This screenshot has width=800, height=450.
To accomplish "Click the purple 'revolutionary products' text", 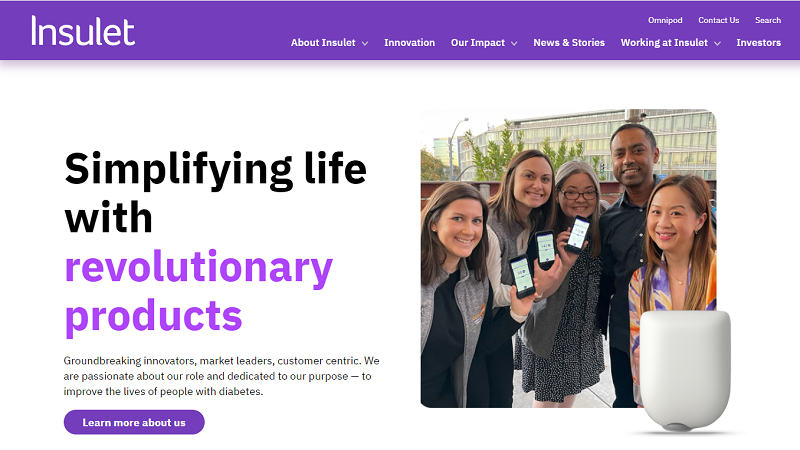I will 198,290.
